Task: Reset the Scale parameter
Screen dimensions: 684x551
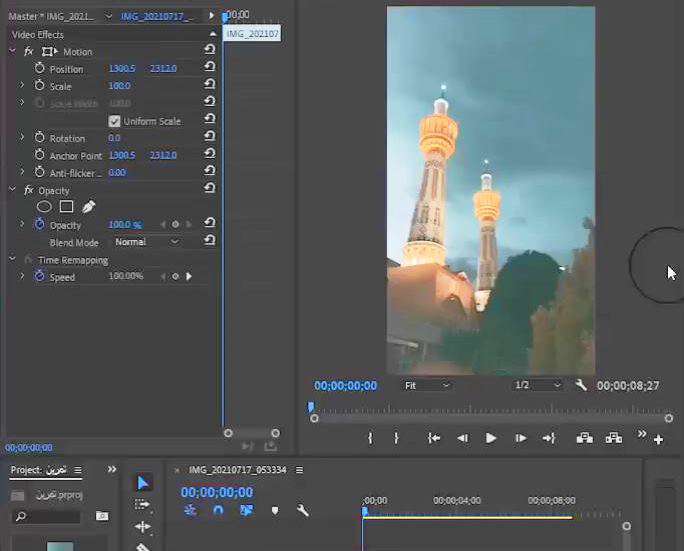Action: click(210, 84)
